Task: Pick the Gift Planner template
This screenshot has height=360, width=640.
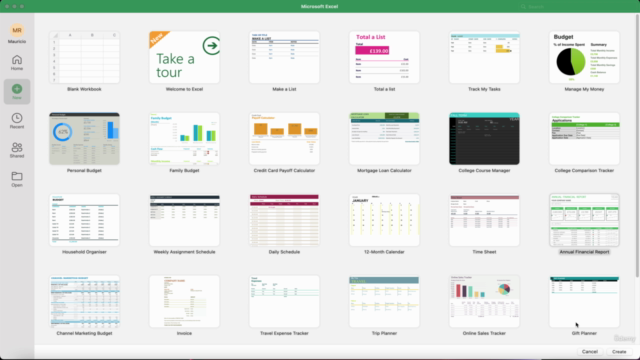Action: [x=584, y=301]
